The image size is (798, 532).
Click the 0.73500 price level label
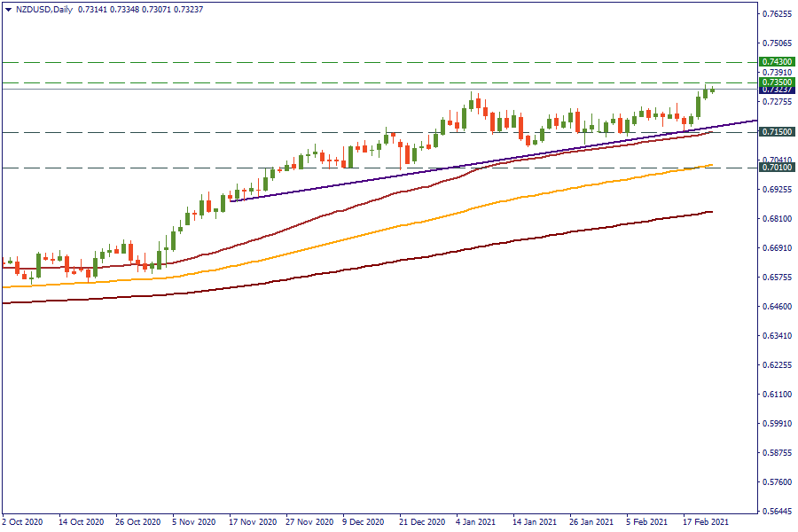tap(777, 82)
